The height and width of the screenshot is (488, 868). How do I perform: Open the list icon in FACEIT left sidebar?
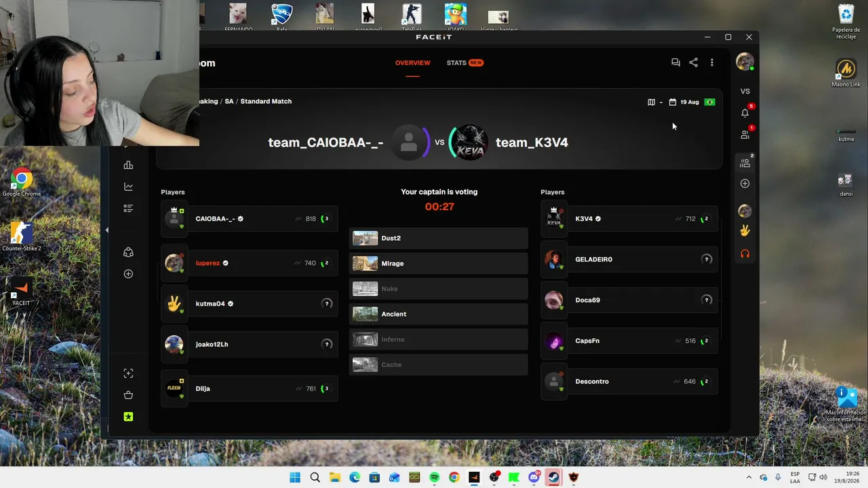128,209
